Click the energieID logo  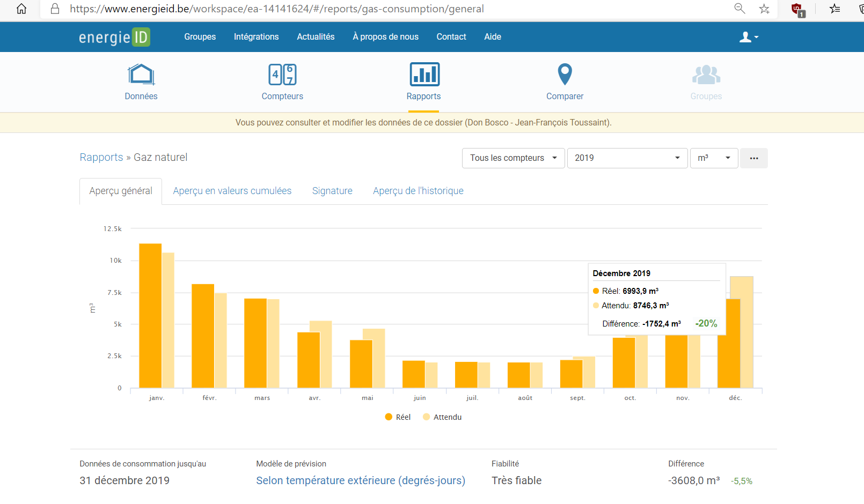click(114, 37)
